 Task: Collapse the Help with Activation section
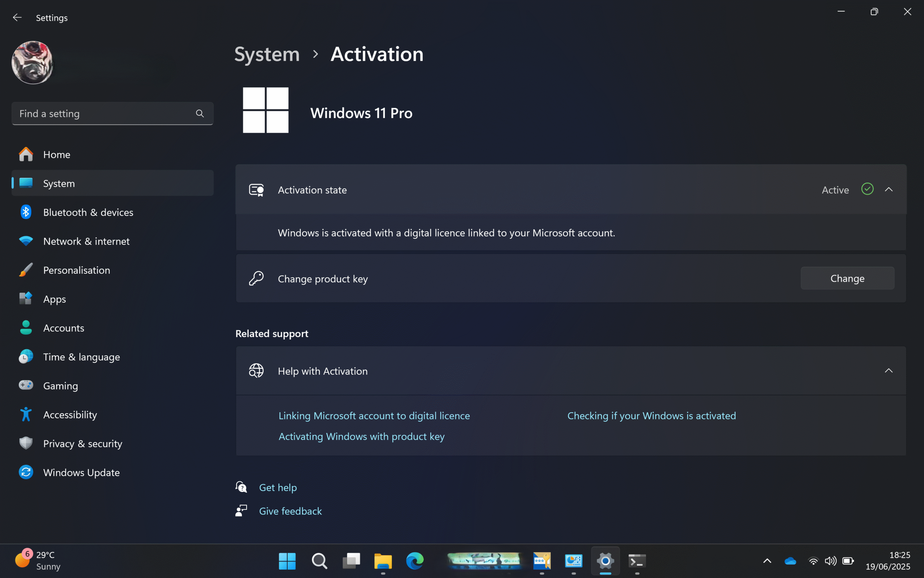coord(889,371)
